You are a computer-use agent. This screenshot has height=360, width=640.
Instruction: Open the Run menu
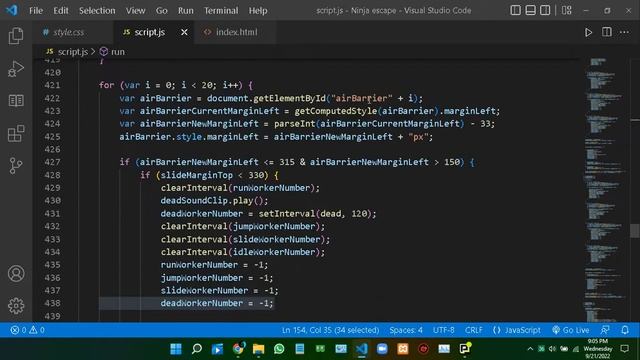pyautogui.click(x=186, y=11)
